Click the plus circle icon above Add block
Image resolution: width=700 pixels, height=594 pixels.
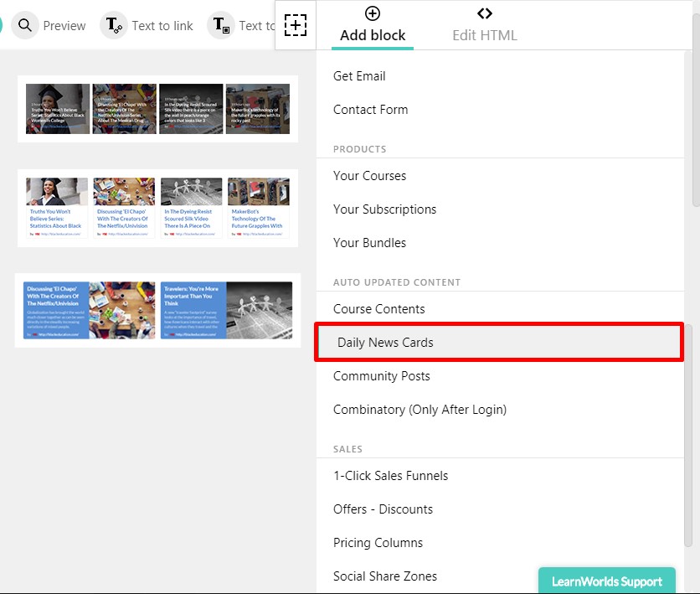(373, 13)
